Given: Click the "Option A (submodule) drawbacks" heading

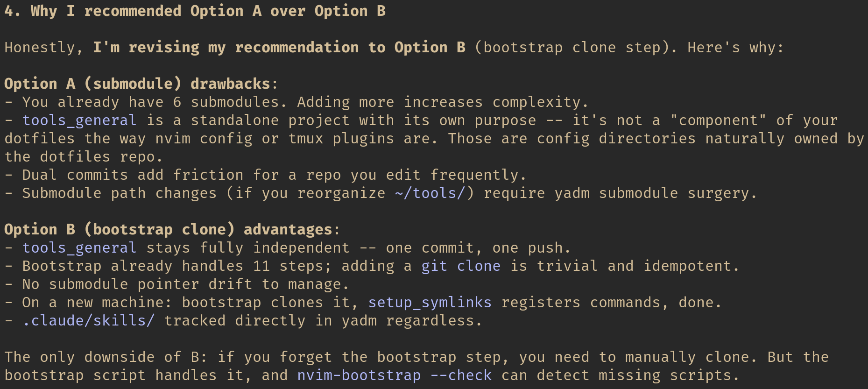Looking at the screenshot, I should [x=137, y=84].
